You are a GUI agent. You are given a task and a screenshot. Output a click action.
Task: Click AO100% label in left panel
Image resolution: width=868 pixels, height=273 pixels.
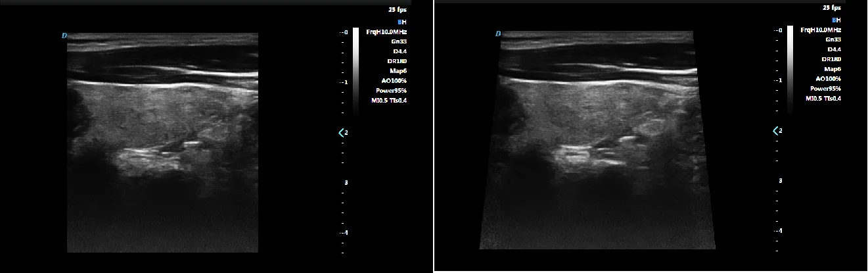pyautogui.click(x=396, y=81)
